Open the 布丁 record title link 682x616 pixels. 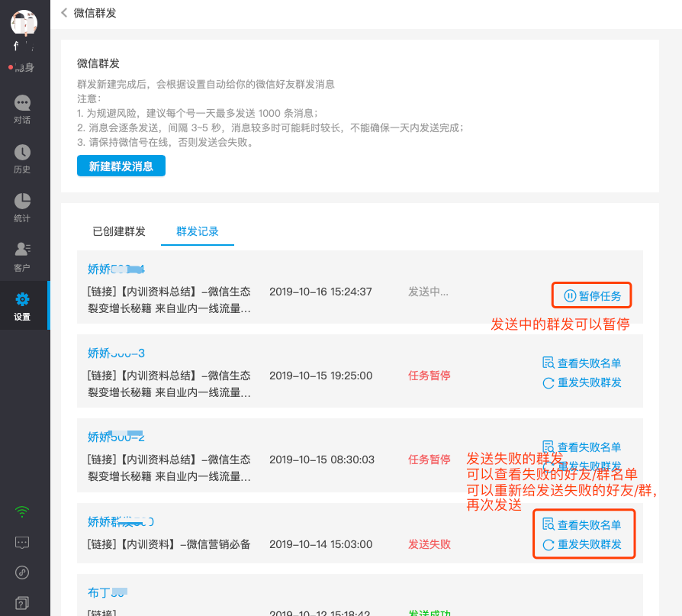pos(108,592)
